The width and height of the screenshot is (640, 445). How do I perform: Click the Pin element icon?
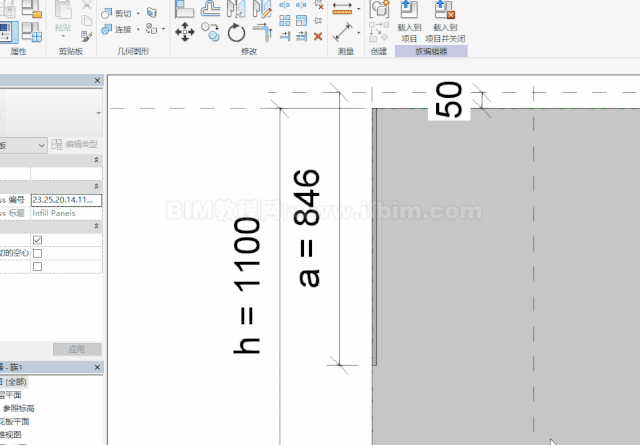tap(318, 20)
